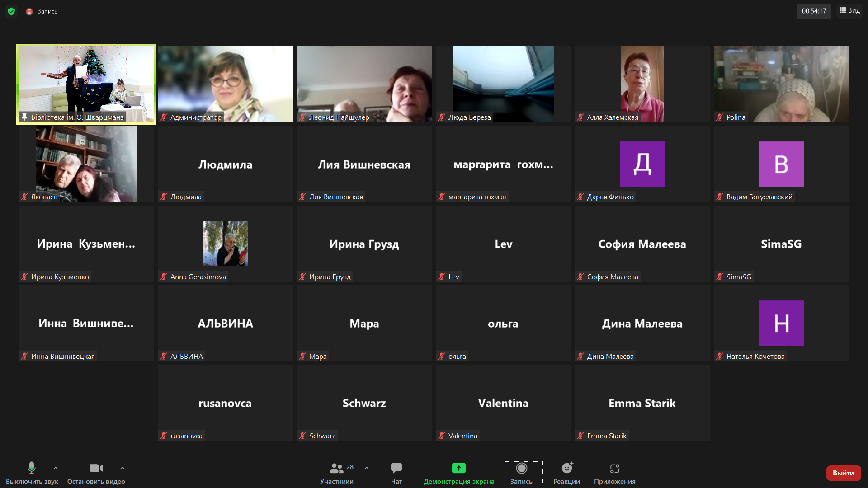Viewport: 868px width, 488px height.
Task: Click muted mic icon beside Алла Халемская
Action: tap(580, 117)
